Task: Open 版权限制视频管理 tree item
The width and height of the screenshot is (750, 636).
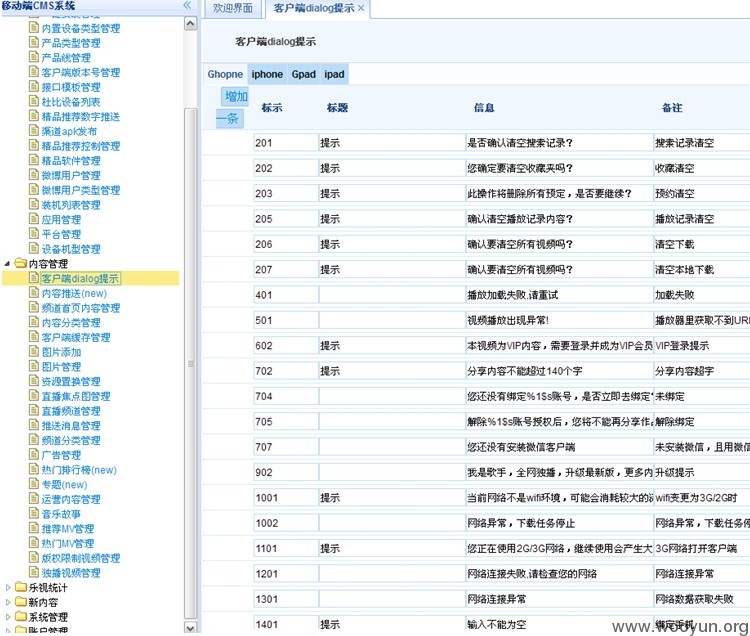Action: coord(81,558)
